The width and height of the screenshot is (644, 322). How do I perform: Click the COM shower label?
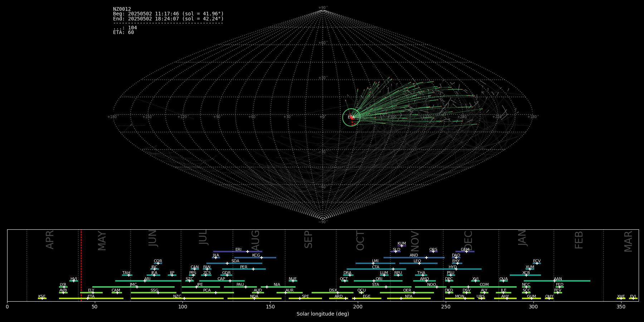(484, 285)
